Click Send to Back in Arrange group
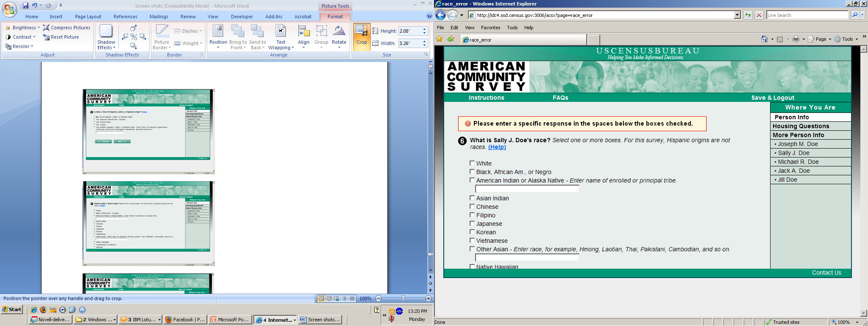Screen dimensions: 868x326 [257, 36]
